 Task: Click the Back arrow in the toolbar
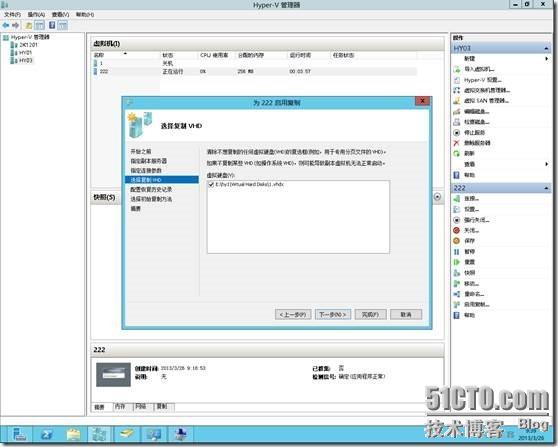coord(6,25)
